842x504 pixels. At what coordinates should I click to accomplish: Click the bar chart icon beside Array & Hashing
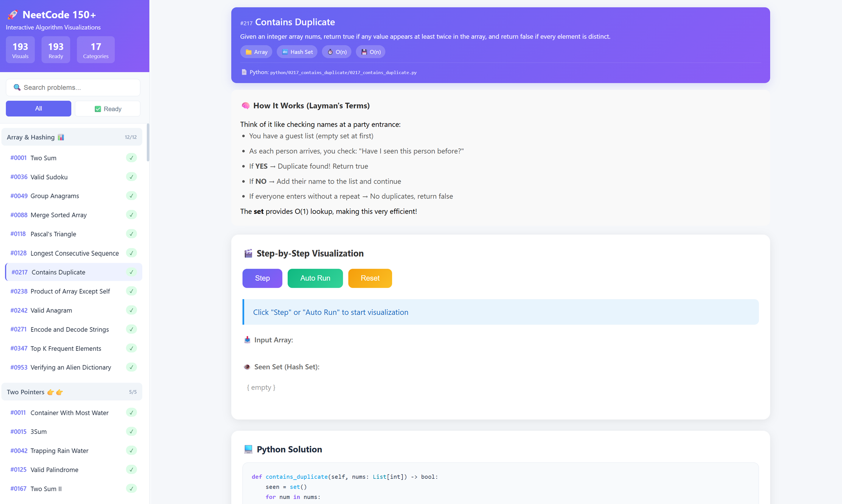coord(61,137)
